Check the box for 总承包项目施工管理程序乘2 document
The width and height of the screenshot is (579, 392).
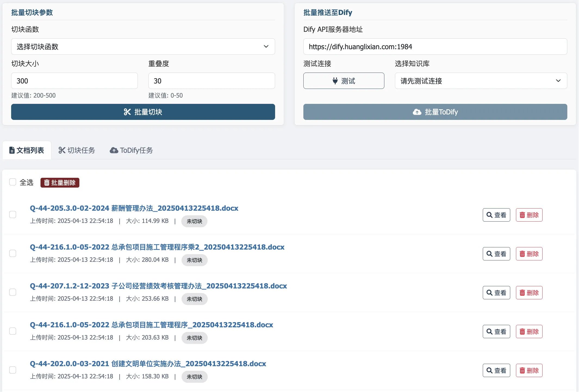[x=13, y=253]
